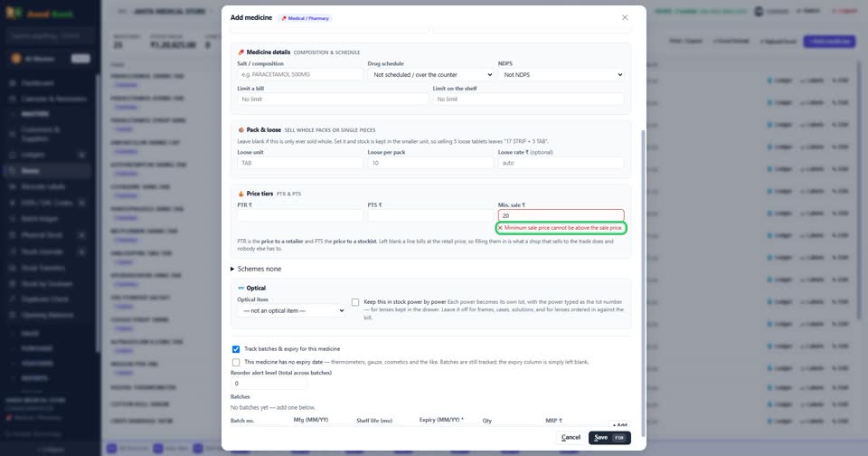
Task: Click the Salt / composition field
Action: pos(300,74)
